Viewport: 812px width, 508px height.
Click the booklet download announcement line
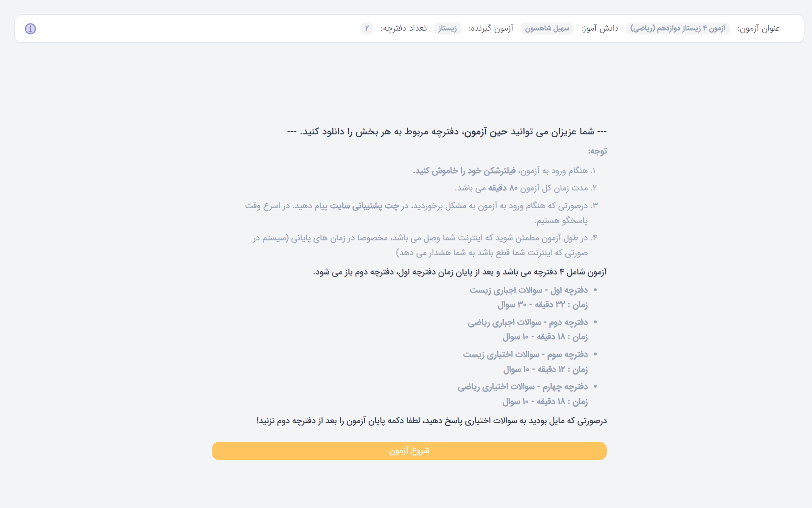tap(447, 131)
